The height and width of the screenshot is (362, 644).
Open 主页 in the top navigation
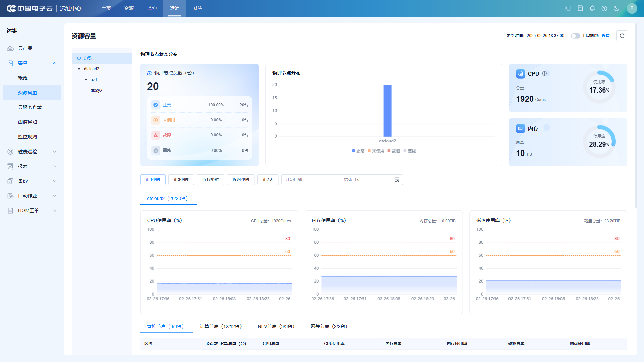click(x=106, y=8)
